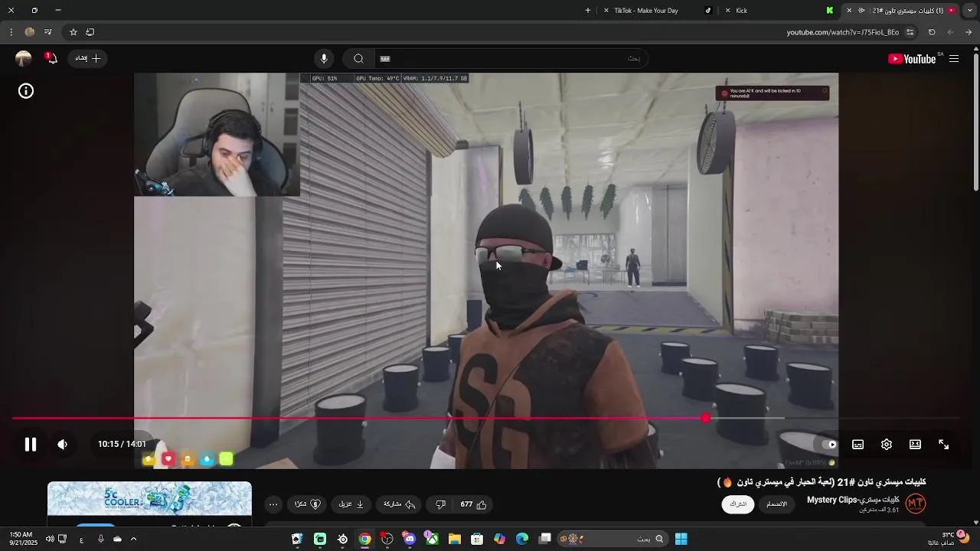Click the 5°C Cooler ad banner

149,499
